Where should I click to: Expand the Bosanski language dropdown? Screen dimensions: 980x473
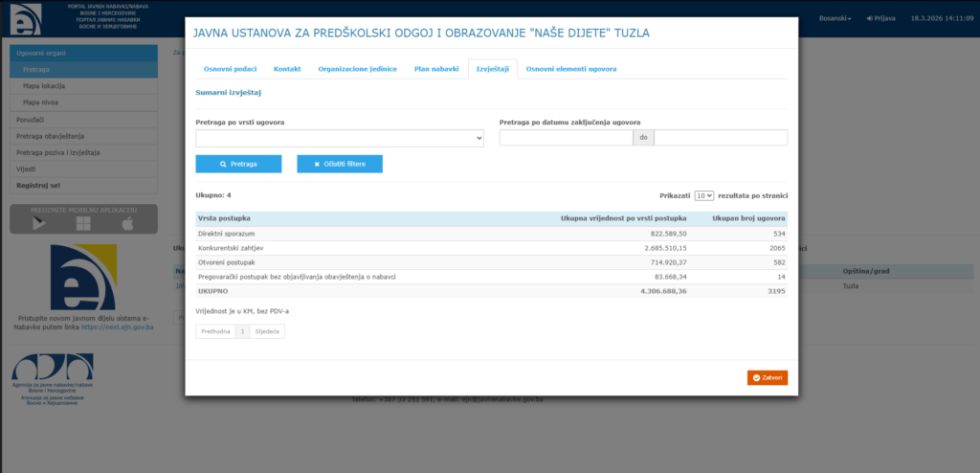(835, 18)
